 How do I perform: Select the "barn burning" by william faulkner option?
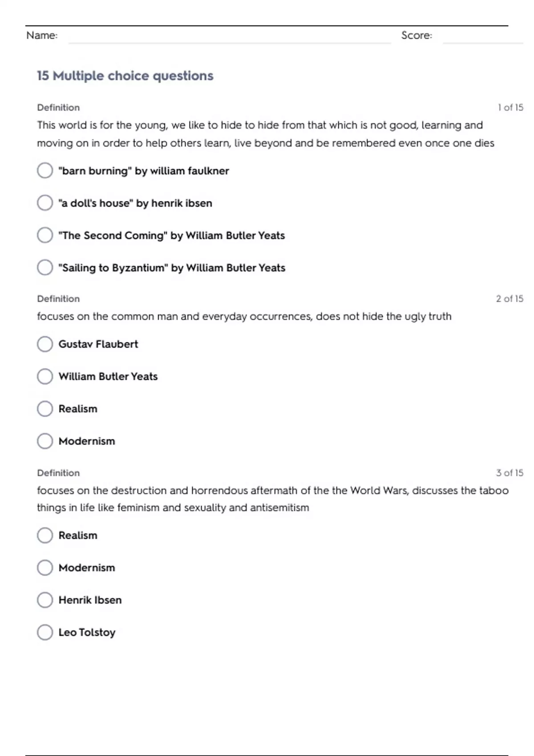pyautogui.click(x=45, y=170)
